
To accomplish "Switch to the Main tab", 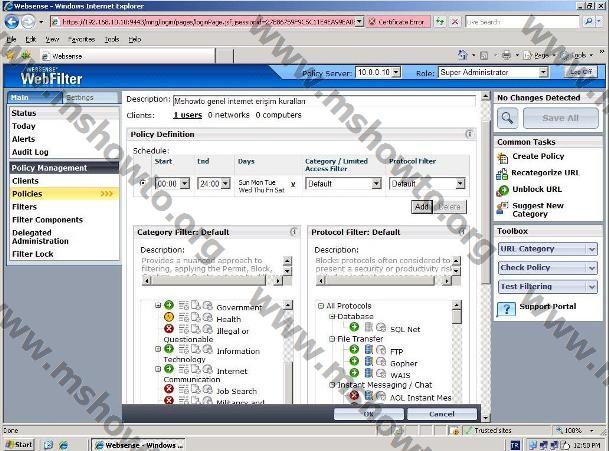I will click(x=34, y=97).
